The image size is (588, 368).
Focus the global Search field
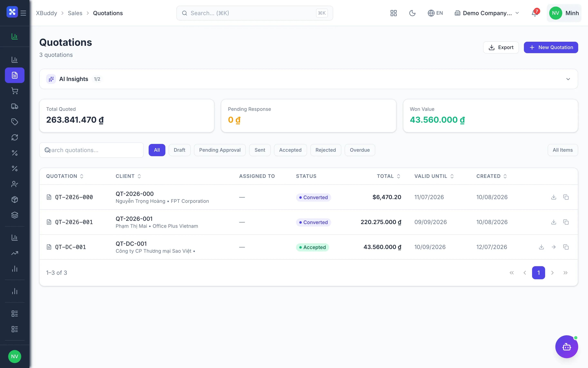pos(254,13)
